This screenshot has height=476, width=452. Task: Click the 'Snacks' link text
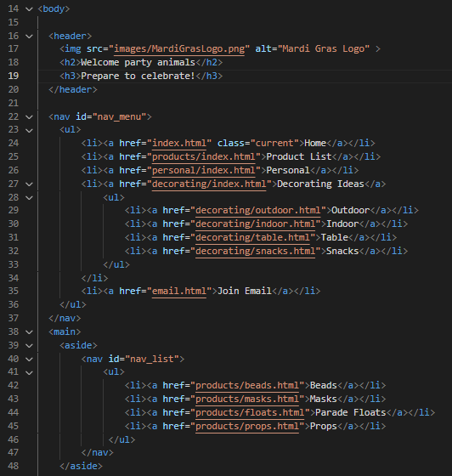(342, 251)
